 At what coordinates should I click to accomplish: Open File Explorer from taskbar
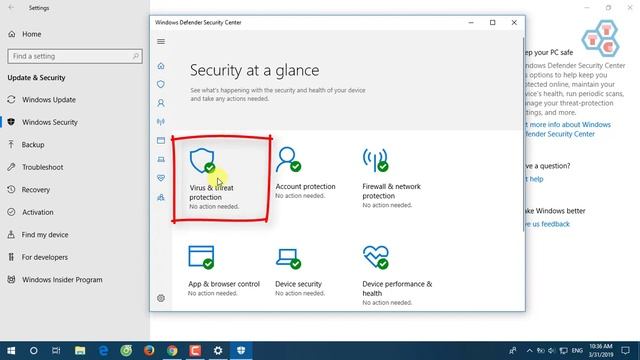pyautogui.click(x=80, y=351)
